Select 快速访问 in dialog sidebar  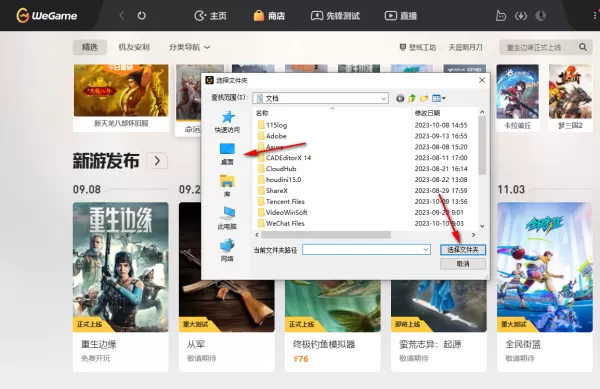pos(227,122)
